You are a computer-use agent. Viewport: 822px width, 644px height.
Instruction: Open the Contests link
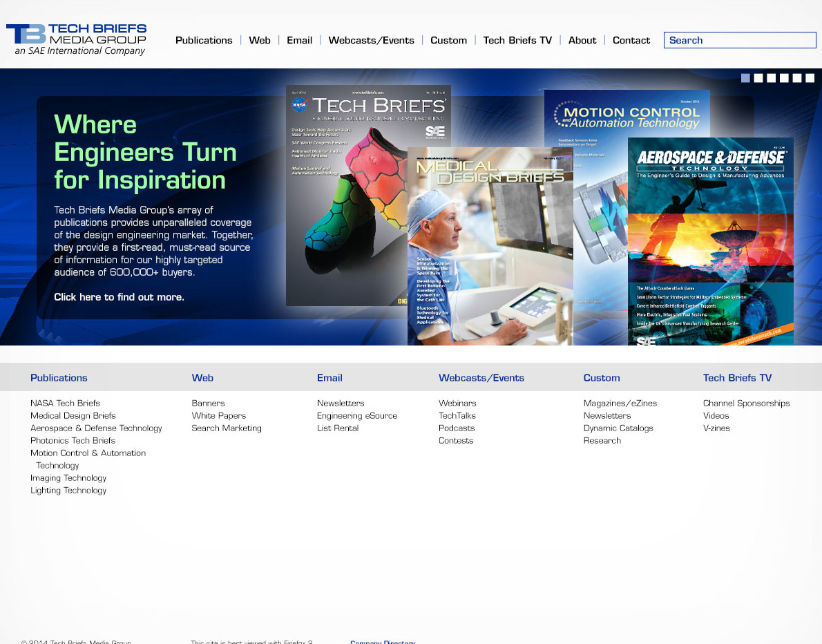tap(456, 441)
